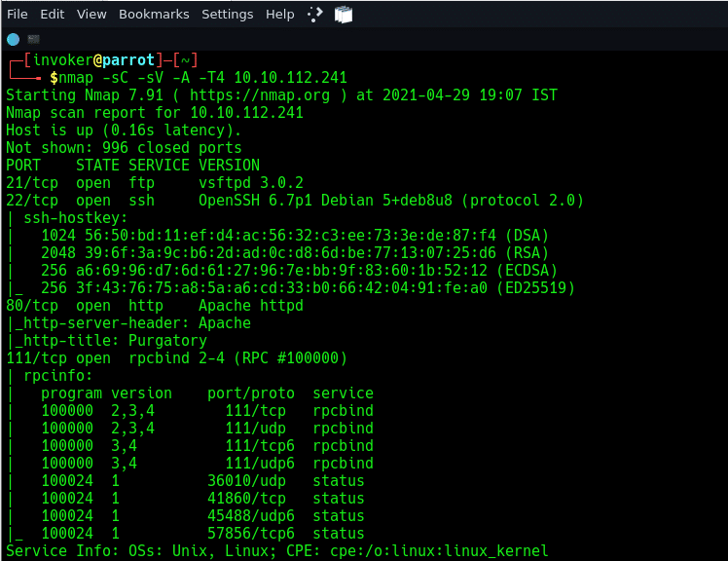Image resolution: width=728 pixels, height=561 pixels.
Task: Click the PORT STATE SERVICE VERSION header
Action: coord(132,165)
